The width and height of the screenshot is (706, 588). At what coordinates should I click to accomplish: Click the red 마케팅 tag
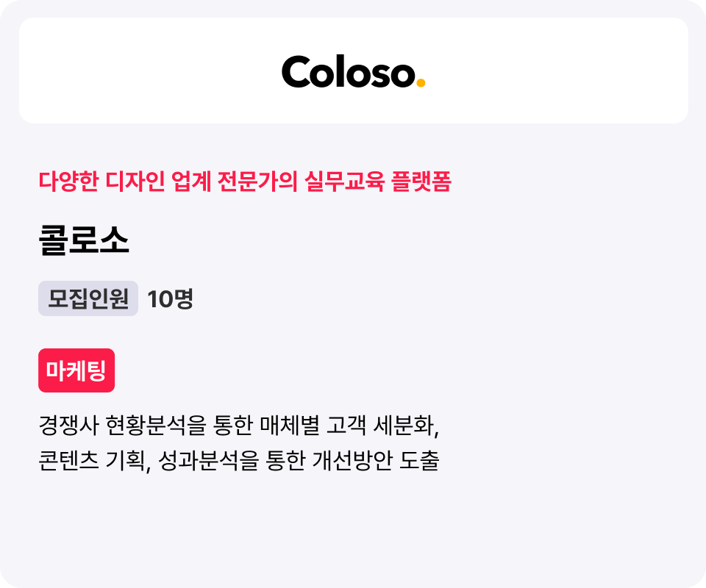pyautogui.click(x=76, y=370)
